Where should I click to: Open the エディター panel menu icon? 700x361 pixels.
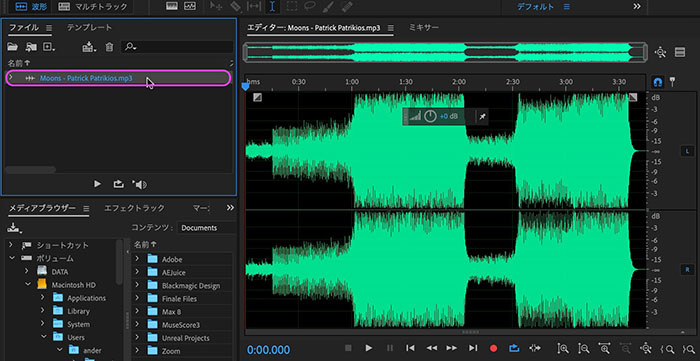coord(391,28)
